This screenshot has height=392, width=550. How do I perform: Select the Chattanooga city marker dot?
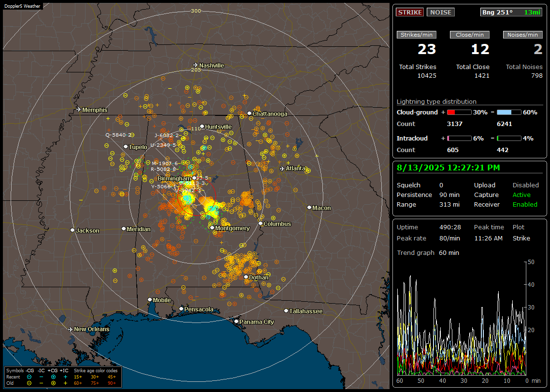click(249, 113)
